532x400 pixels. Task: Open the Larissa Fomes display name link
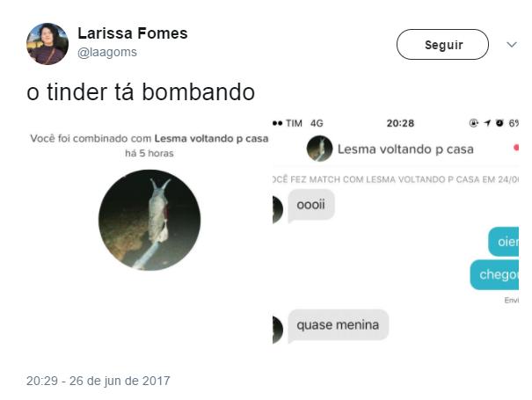click(x=133, y=33)
